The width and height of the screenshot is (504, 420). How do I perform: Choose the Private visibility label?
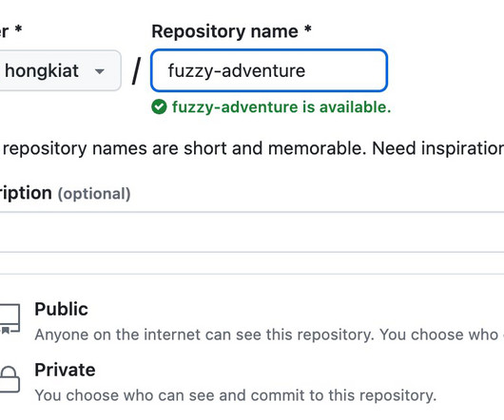pos(65,370)
